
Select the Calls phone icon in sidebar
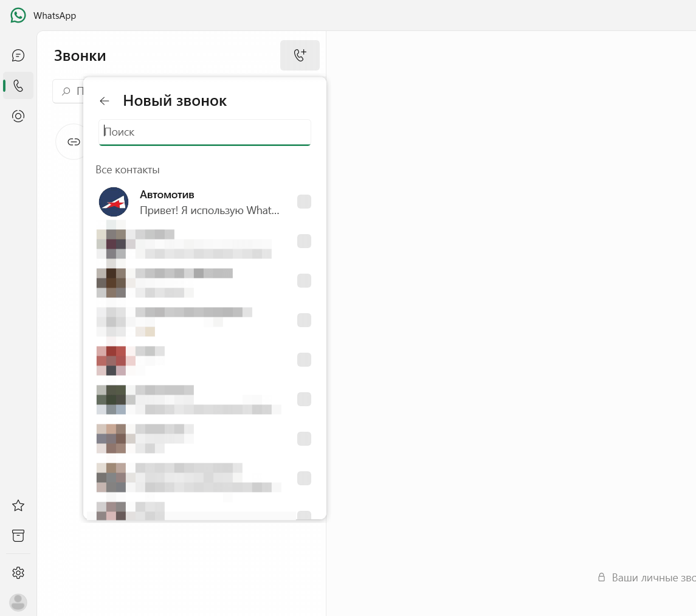[18, 86]
